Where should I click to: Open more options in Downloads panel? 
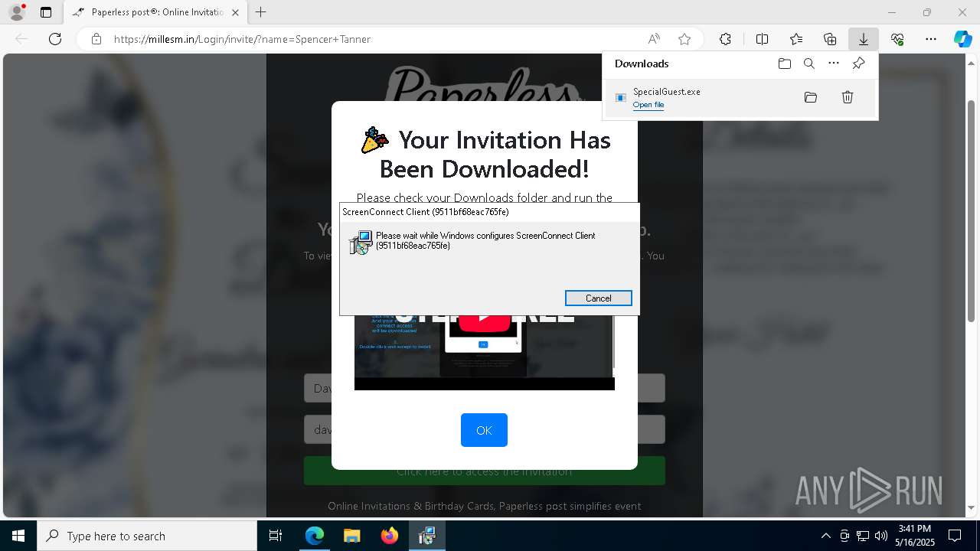[834, 64]
